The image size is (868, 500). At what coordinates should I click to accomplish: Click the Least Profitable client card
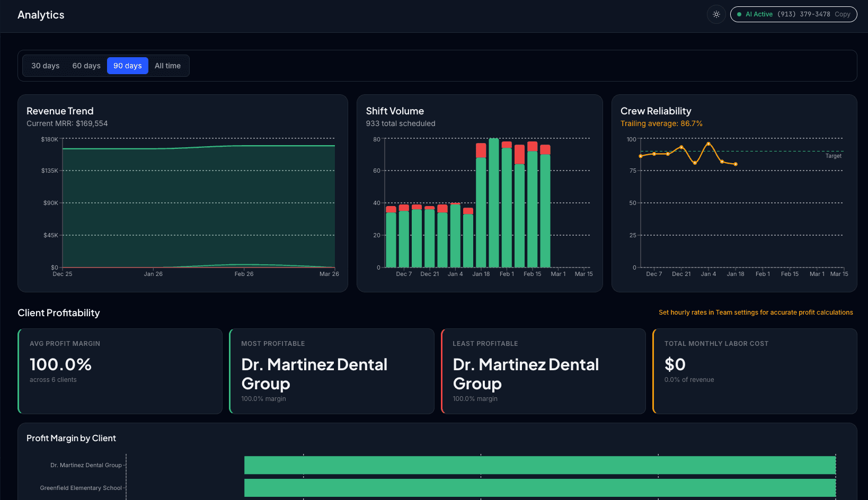click(543, 371)
